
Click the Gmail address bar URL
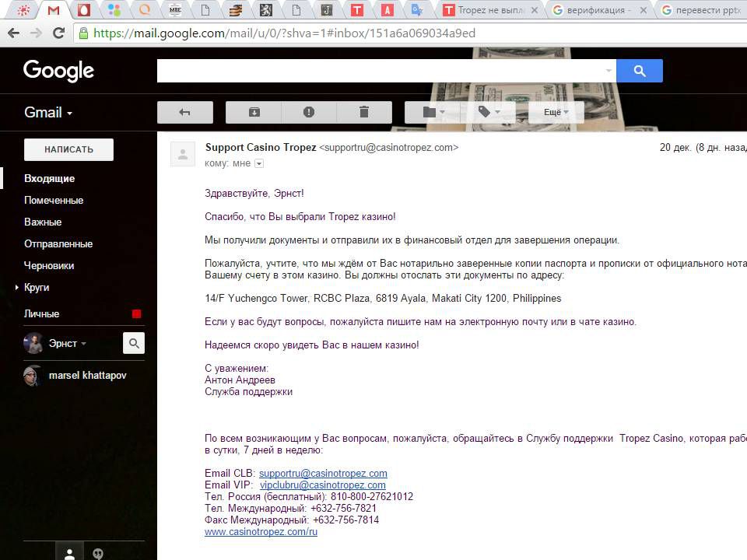click(x=285, y=33)
